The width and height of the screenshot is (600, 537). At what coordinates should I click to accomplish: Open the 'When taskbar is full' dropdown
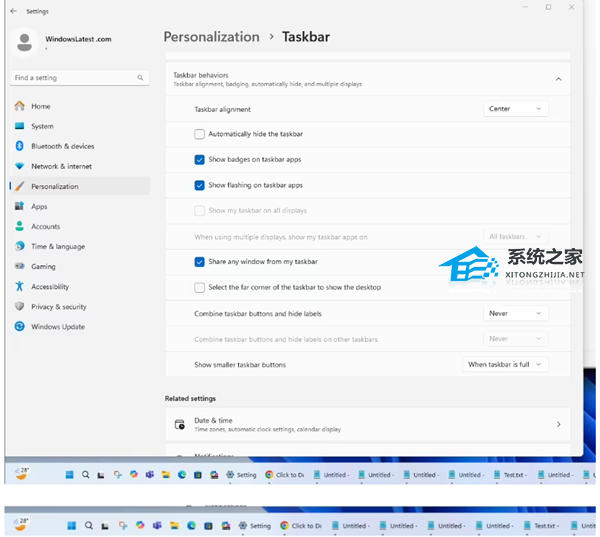click(x=505, y=364)
